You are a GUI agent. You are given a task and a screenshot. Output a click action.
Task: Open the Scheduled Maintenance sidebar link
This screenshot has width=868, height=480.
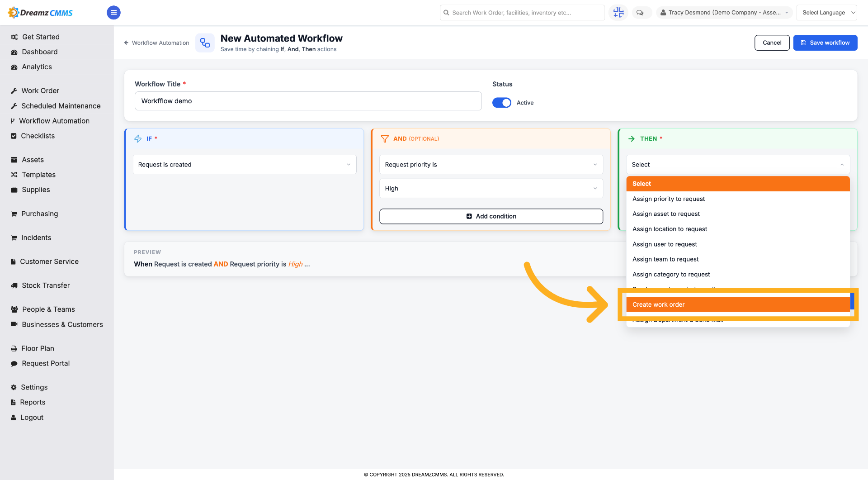point(61,106)
